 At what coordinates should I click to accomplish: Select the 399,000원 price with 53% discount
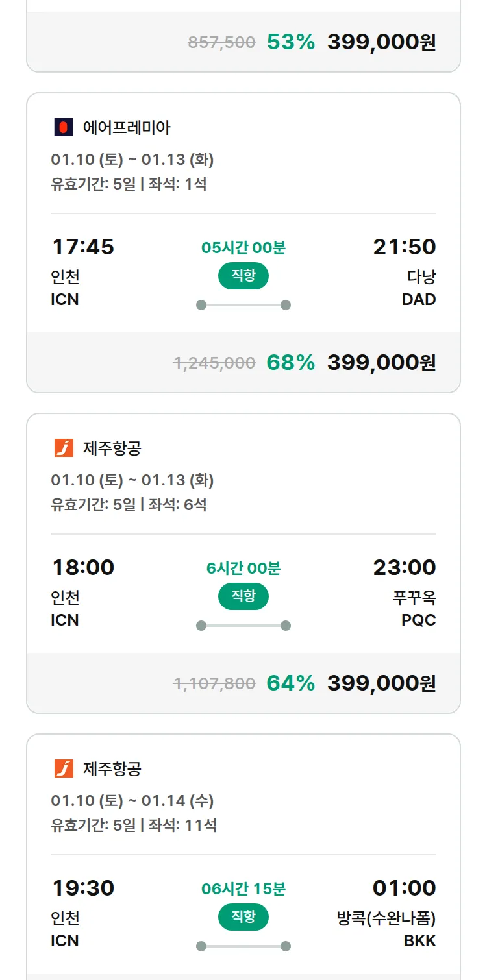381,42
